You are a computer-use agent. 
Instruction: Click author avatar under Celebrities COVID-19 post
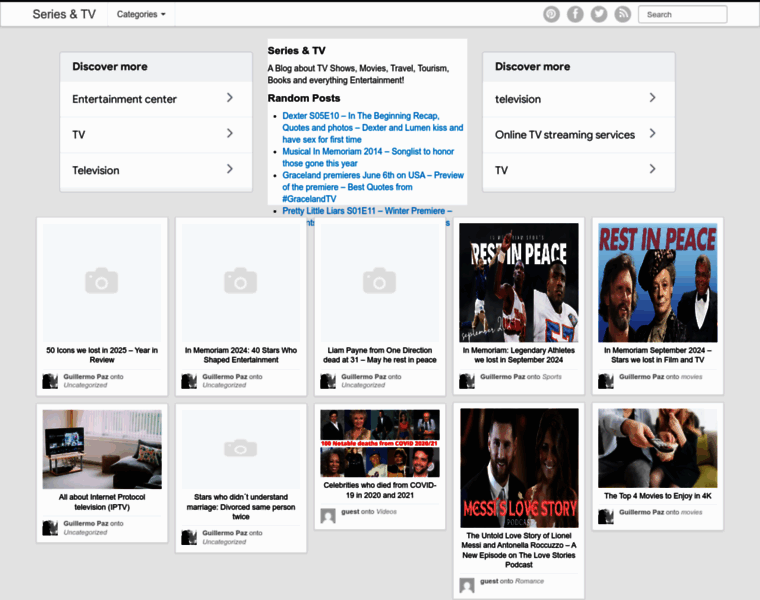click(328, 516)
